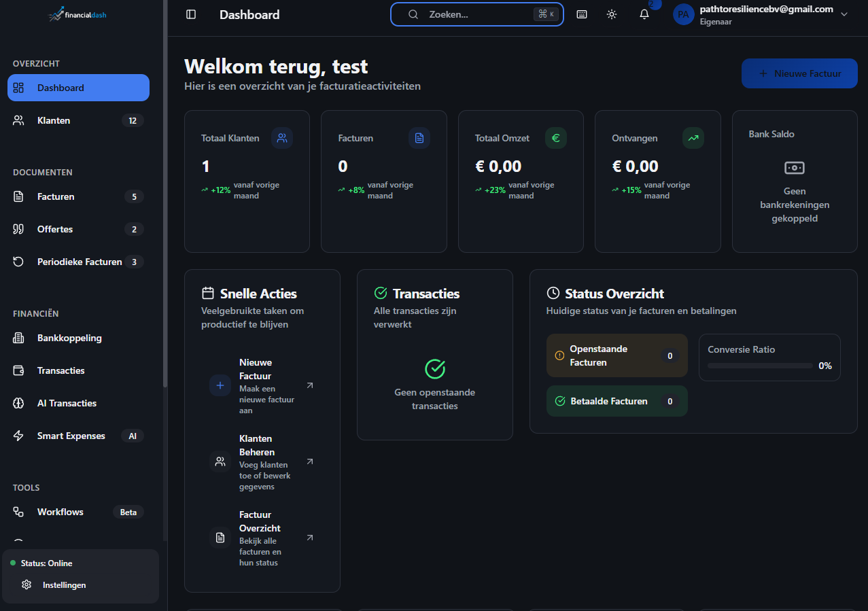Open the PA user avatar menu

[x=683, y=14]
